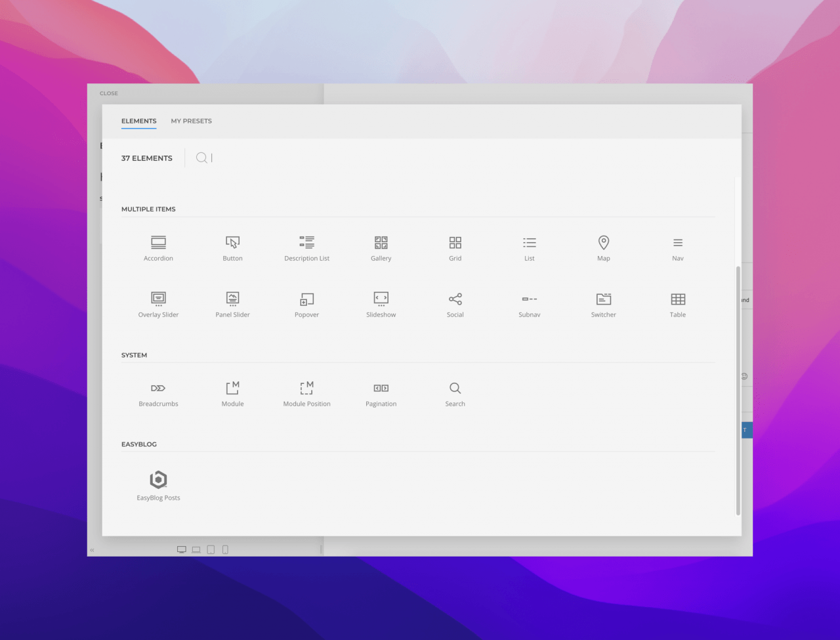The image size is (840, 640).
Task: Select the Gallery element icon
Action: (x=381, y=248)
